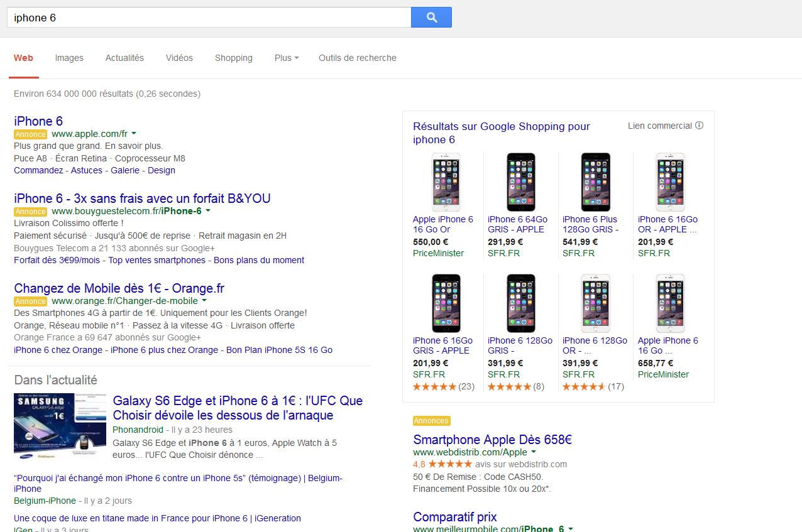Open Apple iPhone 6 16 Go Or title link
Viewport: 802px width, 532px height.
coord(443,224)
